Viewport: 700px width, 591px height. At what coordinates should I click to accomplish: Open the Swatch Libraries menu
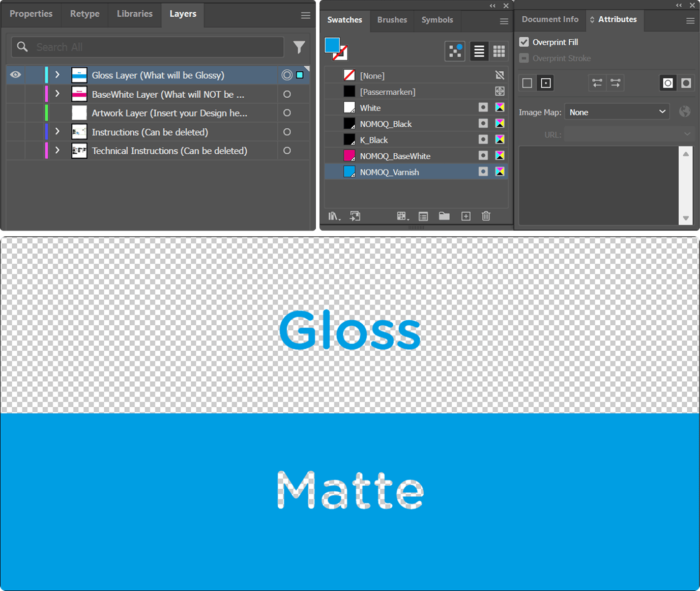pyautogui.click(x=334, y=216)
